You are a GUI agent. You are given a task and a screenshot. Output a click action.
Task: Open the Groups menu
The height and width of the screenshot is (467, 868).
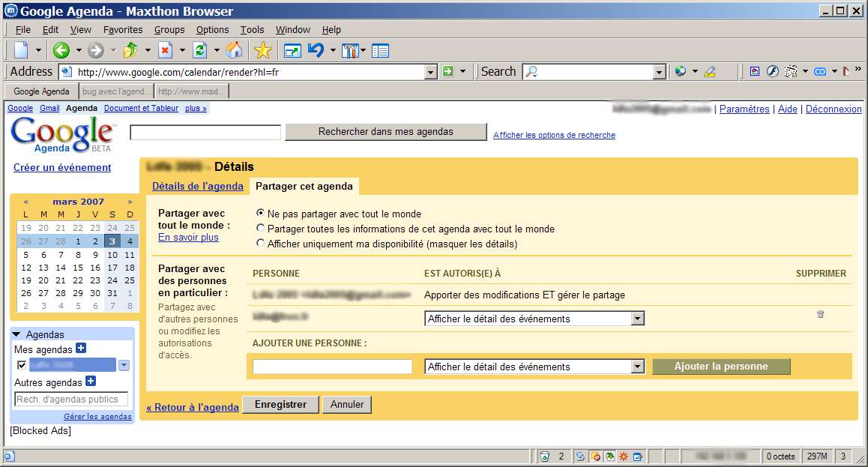[169, 30]
